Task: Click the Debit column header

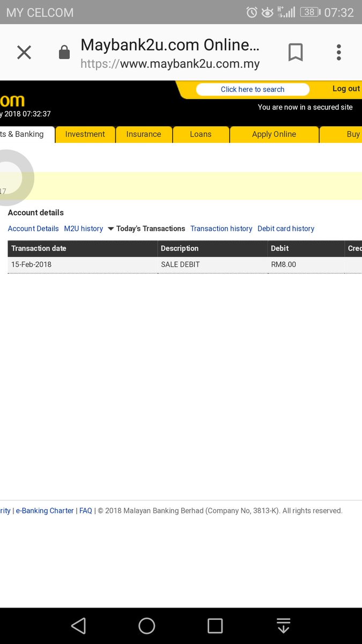Action: [306, 248]
